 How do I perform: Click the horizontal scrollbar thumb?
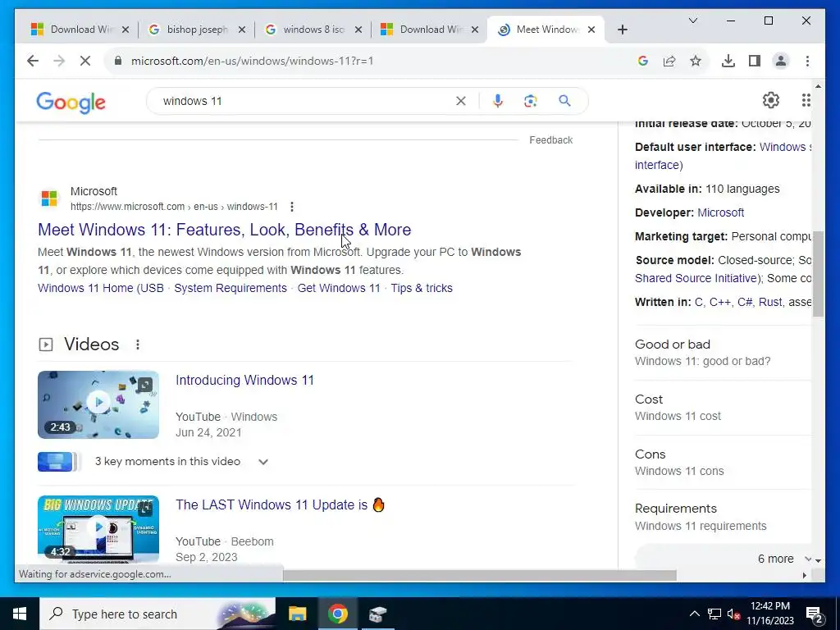click(x=479, y=575)
